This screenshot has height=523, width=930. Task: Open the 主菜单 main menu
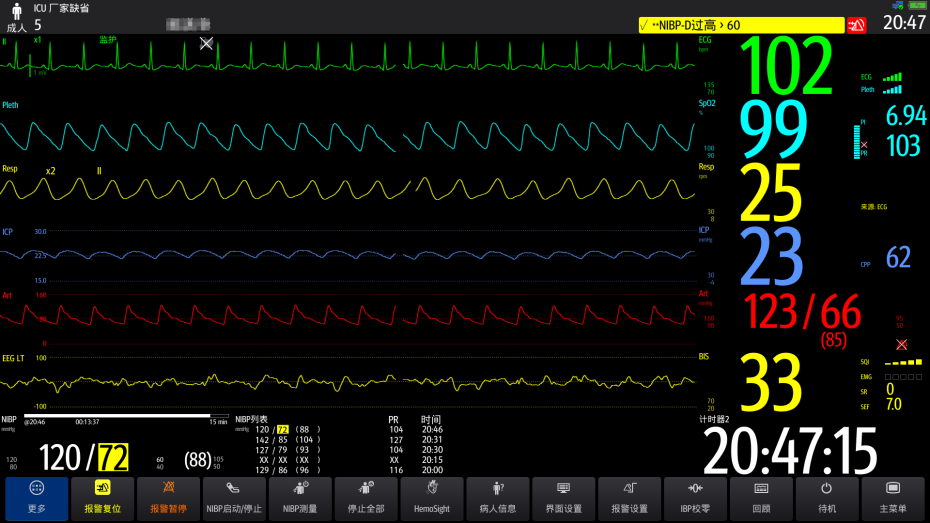893,499
